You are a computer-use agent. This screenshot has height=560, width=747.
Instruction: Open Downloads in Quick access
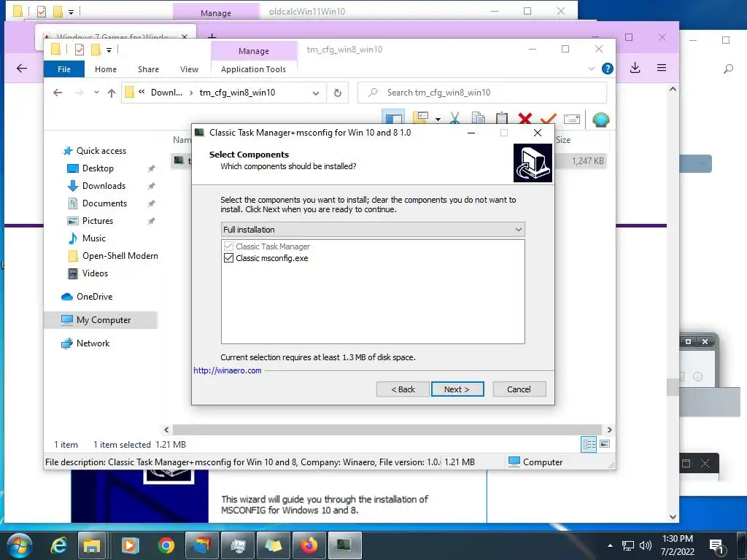[104, 186]
